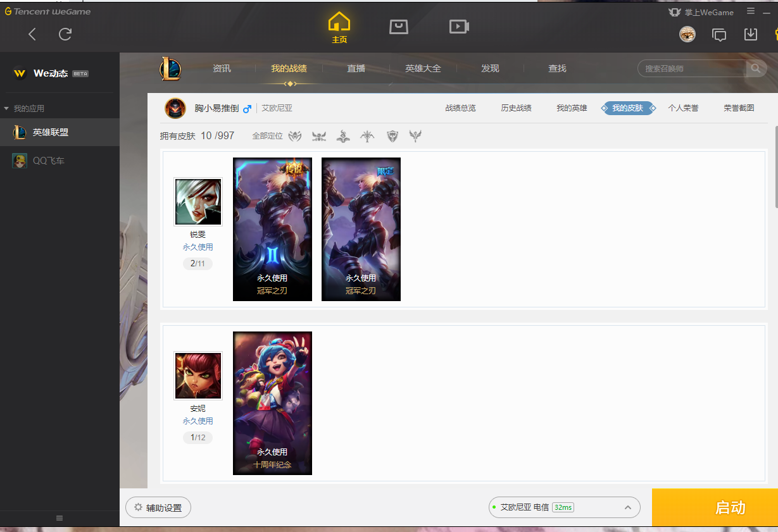Open the 查找 tab
This screenshot has width=778, height=532.
click(x=557, y=68)
